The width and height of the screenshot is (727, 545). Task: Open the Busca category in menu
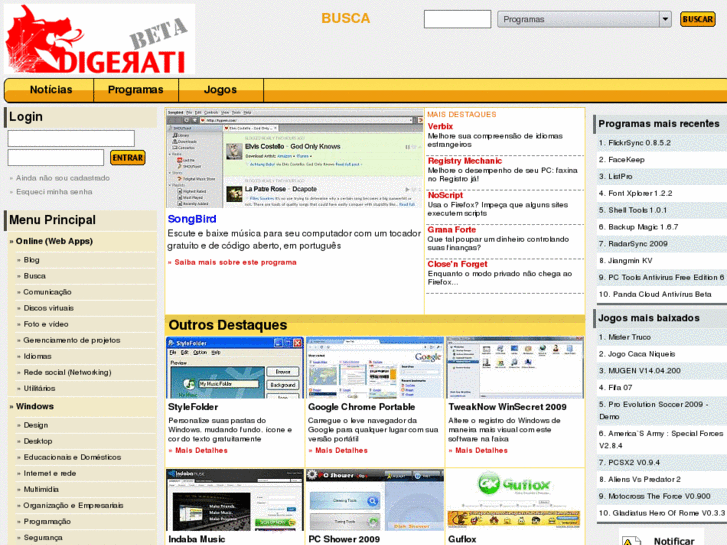[x=35, y=276]
